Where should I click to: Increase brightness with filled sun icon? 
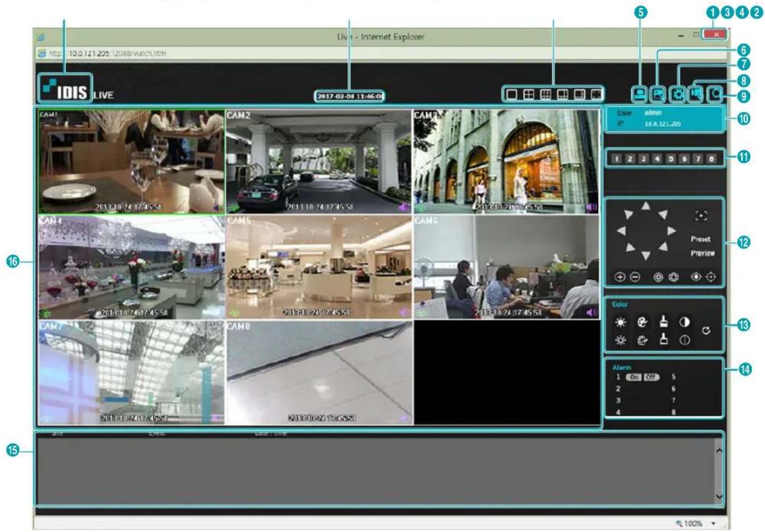point(620,322)
